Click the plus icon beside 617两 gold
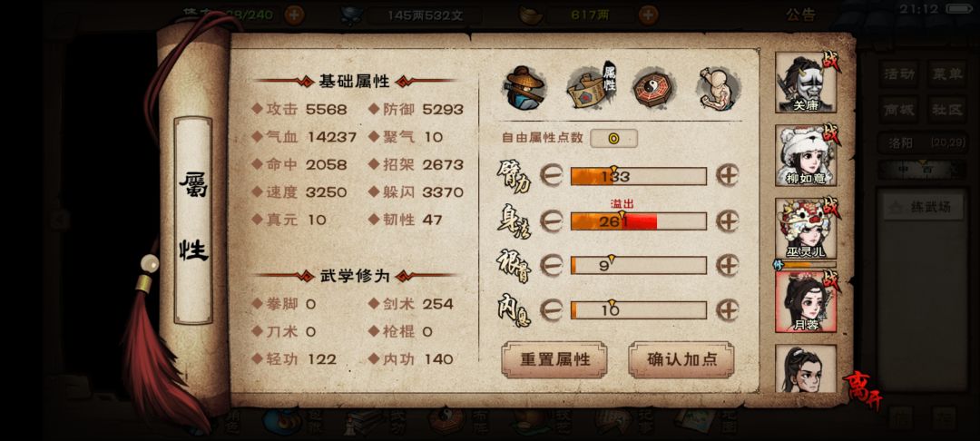980x441 pixels. pyautogui.click(x=648, y=15)
